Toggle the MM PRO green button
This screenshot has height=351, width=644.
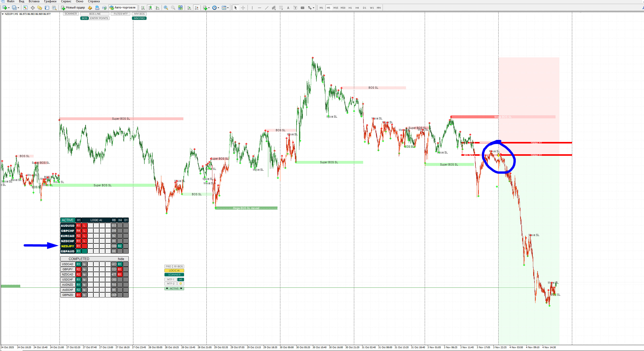139,18
